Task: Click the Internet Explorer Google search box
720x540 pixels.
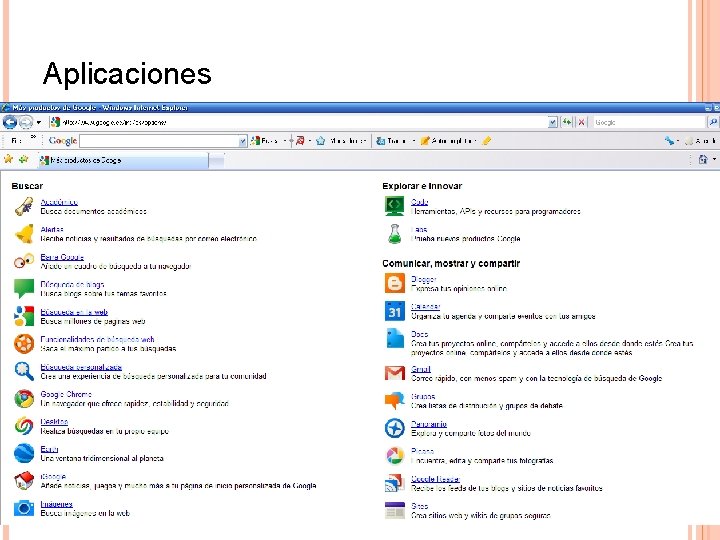Action: tap(649, 122)
